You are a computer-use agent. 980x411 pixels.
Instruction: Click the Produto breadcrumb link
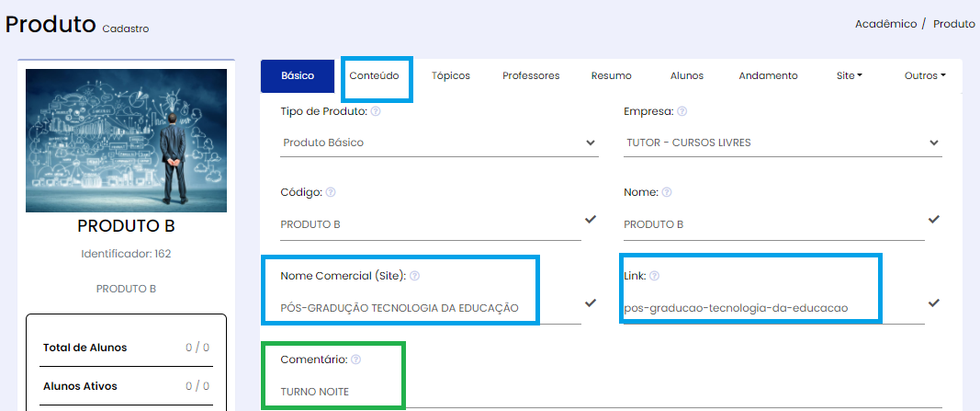click(x=953, y=24)
